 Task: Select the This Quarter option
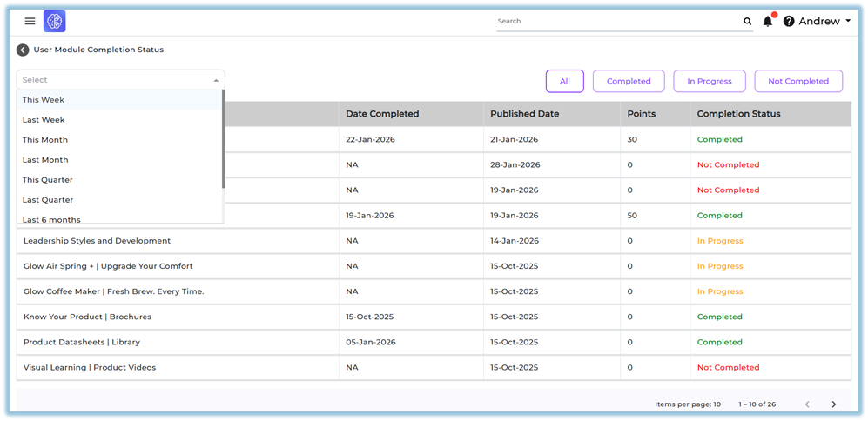pyautogui.click(x=48, y=180)
